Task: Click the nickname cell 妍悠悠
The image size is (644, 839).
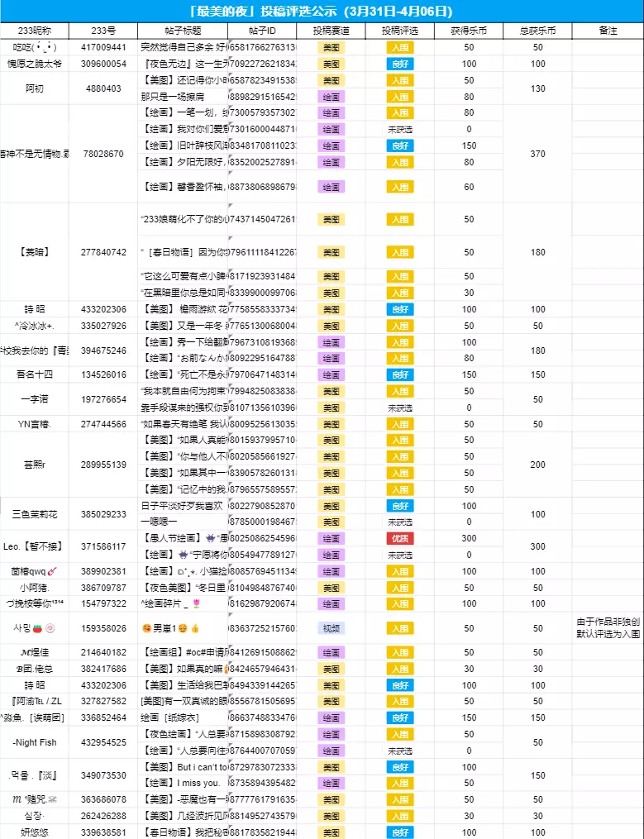Action: [34, 832]
